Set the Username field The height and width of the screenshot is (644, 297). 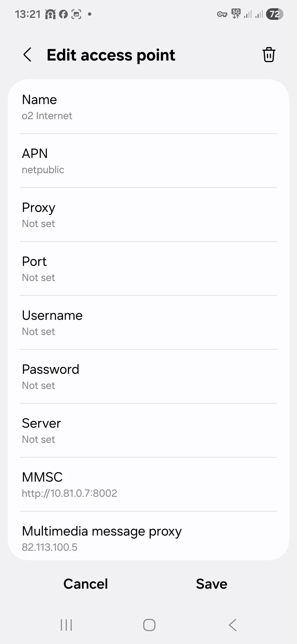pos(148,323)
